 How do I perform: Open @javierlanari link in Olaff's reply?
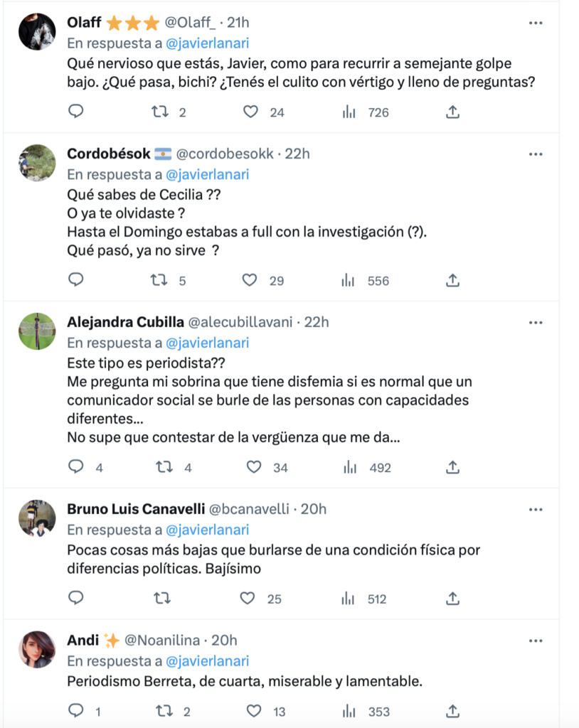tap(207, 43)
